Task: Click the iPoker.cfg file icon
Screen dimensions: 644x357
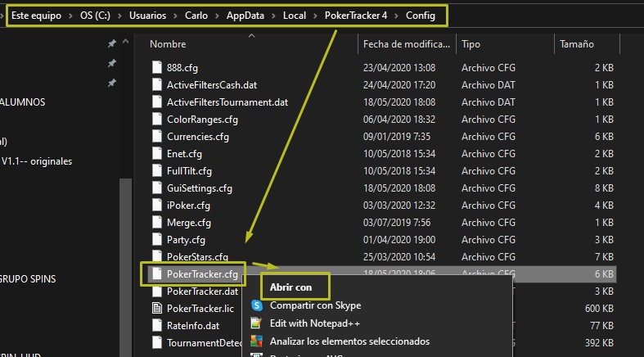Action: coord(157,205)
